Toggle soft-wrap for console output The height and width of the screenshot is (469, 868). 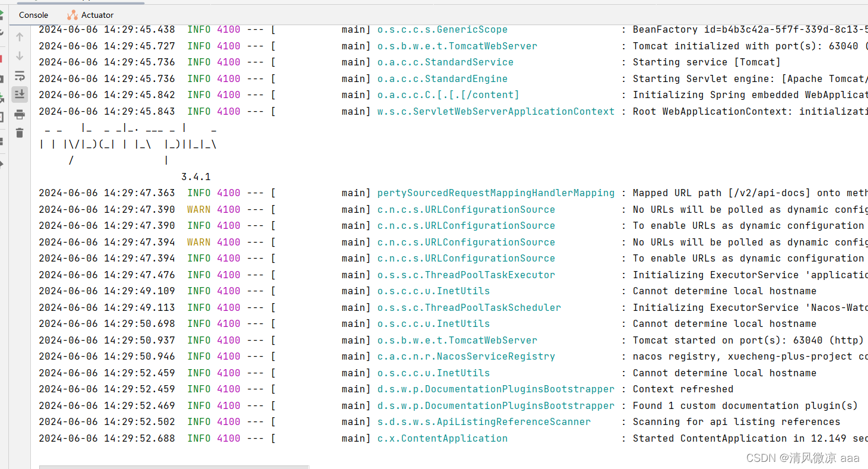[20, 75]
